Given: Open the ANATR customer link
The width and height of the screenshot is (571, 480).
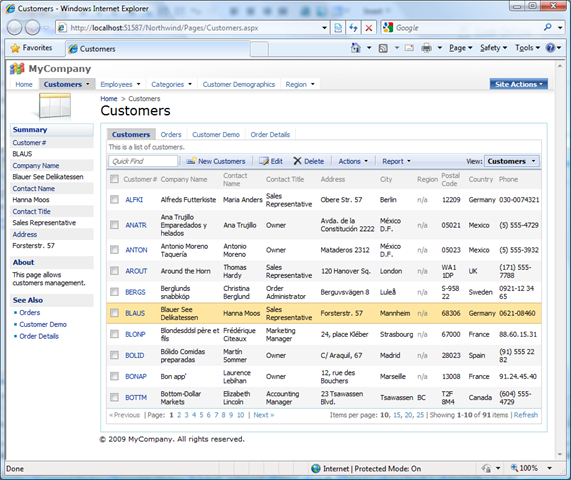Looking at the screenshot, I should 136,225.
